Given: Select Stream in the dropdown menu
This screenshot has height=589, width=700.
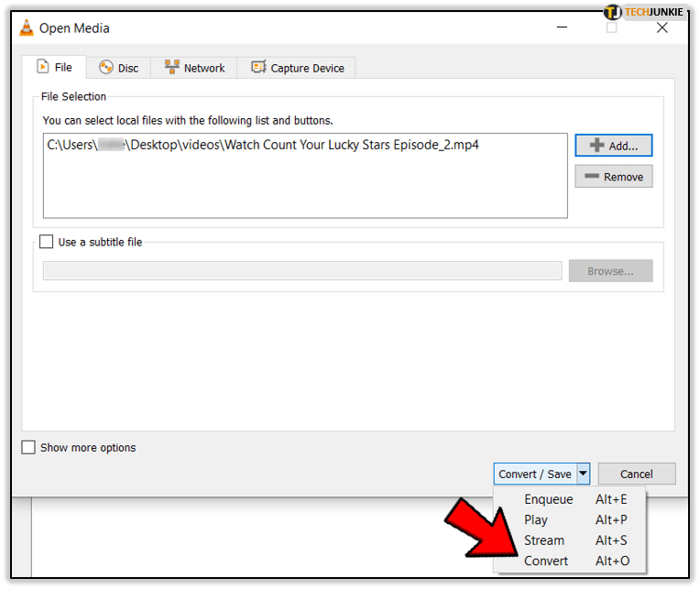Looking at the screenshot, I should pos(544,540).
